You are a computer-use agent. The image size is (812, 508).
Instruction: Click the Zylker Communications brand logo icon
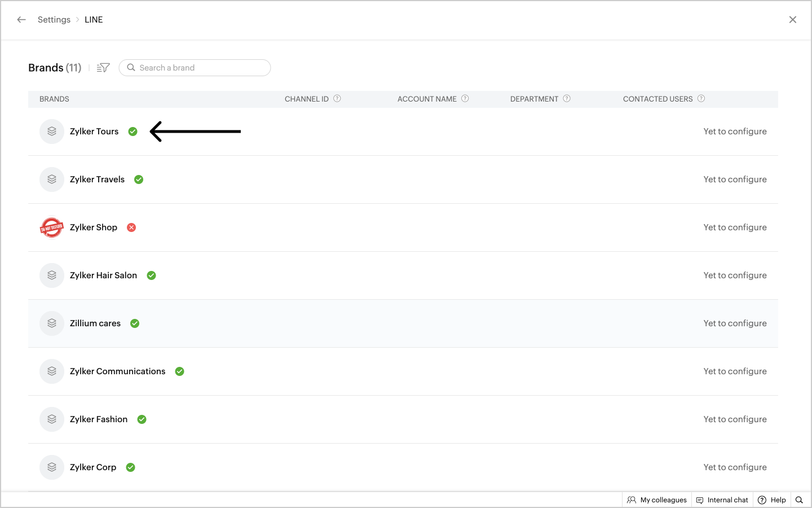click(x=52, y=371)
